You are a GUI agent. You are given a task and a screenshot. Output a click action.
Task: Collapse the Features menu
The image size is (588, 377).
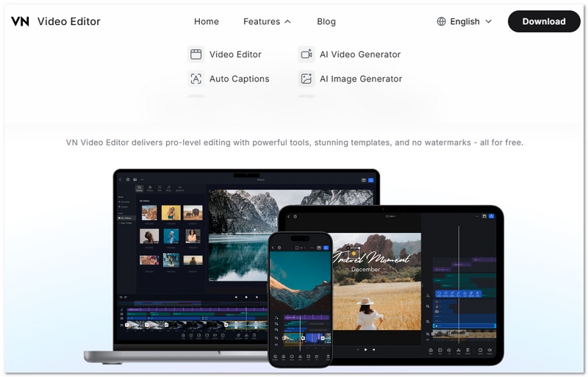pyautogui.click(x=267, y=21)
